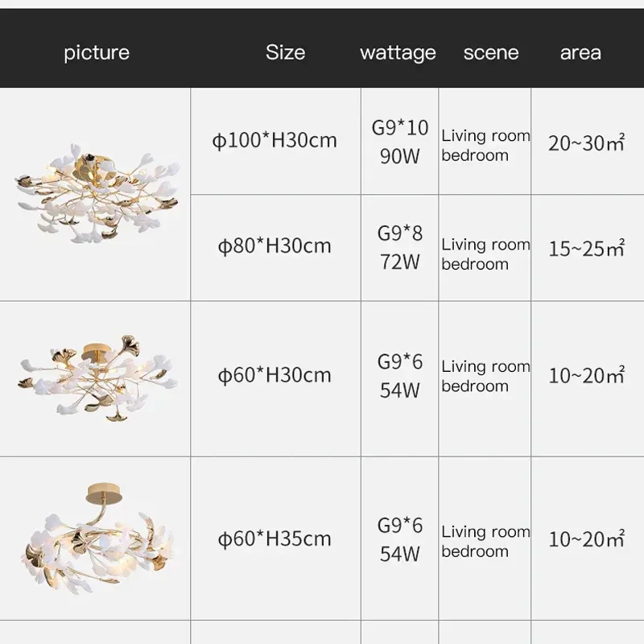Image resolution: width=644 pixels, height=644 pixels.
Task: Click the 'scene' column header
Action: [x=491, y=53]
